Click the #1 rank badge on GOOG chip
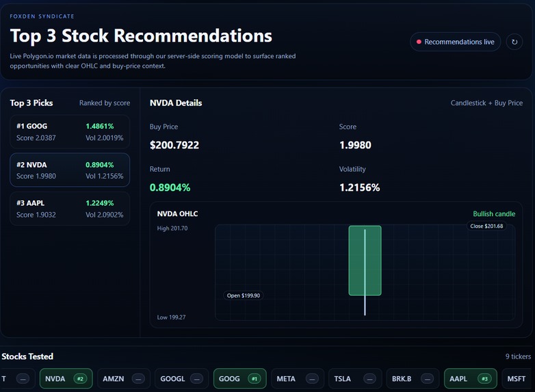Screen dimensions: 535x392 pos(255,379)
